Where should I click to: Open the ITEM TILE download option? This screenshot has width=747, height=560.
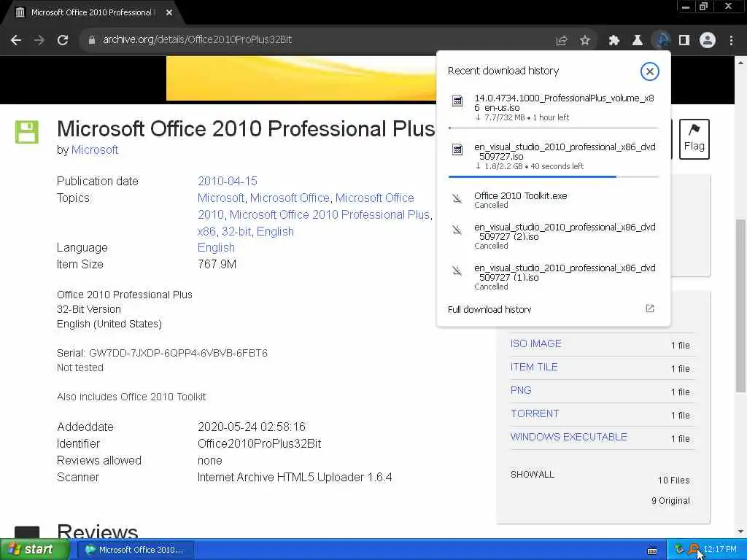pyautogui.click(x=534, y=367)
